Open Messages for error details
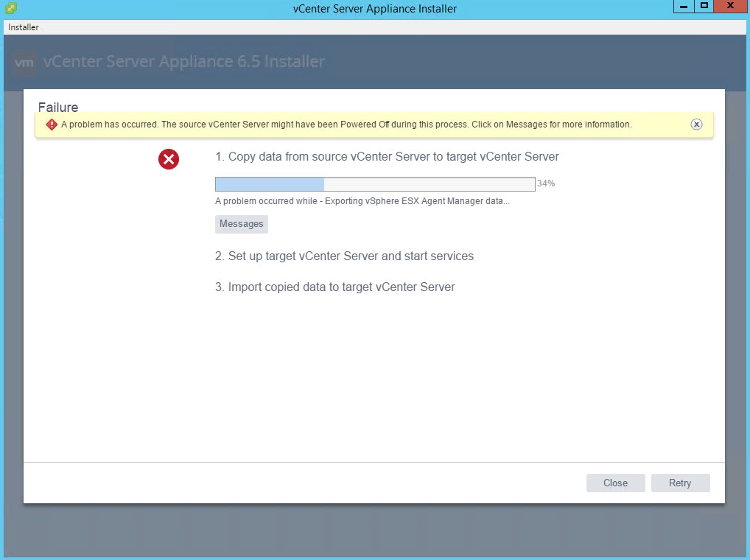750x560 pixels. tap(241, 224)
